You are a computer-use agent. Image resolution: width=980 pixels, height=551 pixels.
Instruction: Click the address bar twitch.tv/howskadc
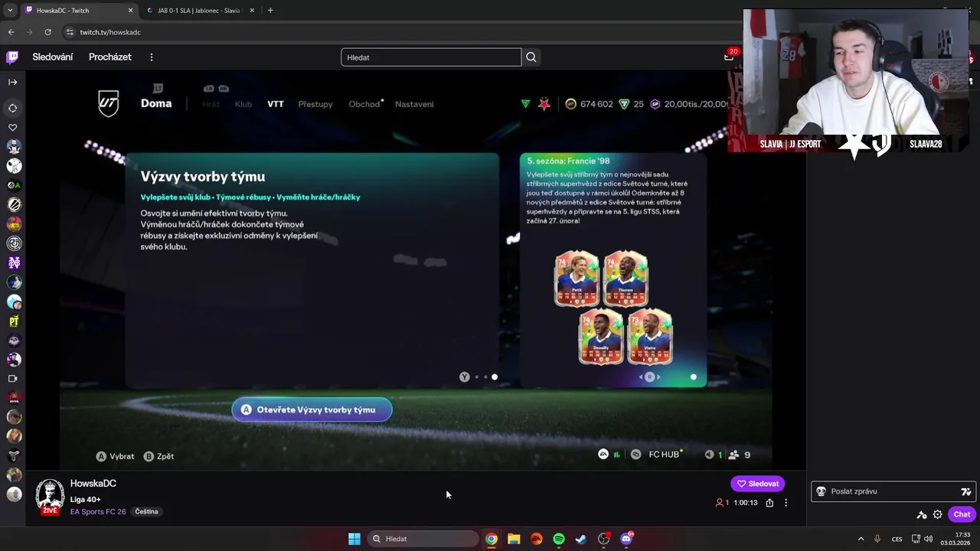(x=110, y=32)
